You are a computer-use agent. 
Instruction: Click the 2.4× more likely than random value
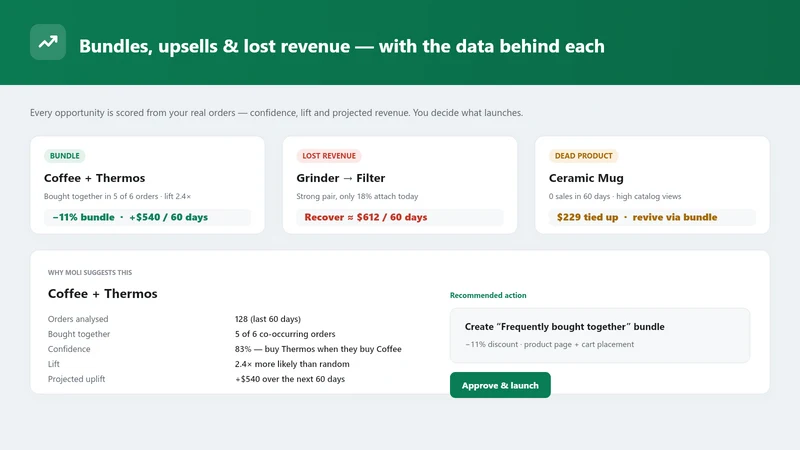click(x=292, y=364)
